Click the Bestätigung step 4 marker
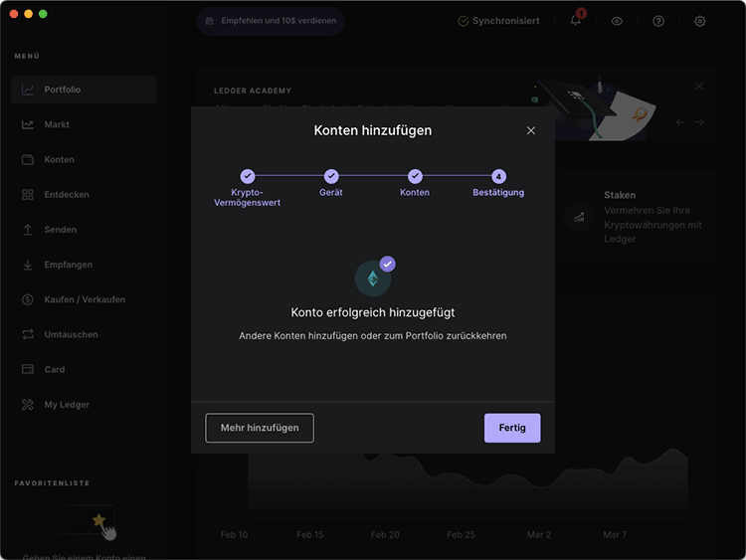Screen dimensions: 746x560 click(498, 176)
